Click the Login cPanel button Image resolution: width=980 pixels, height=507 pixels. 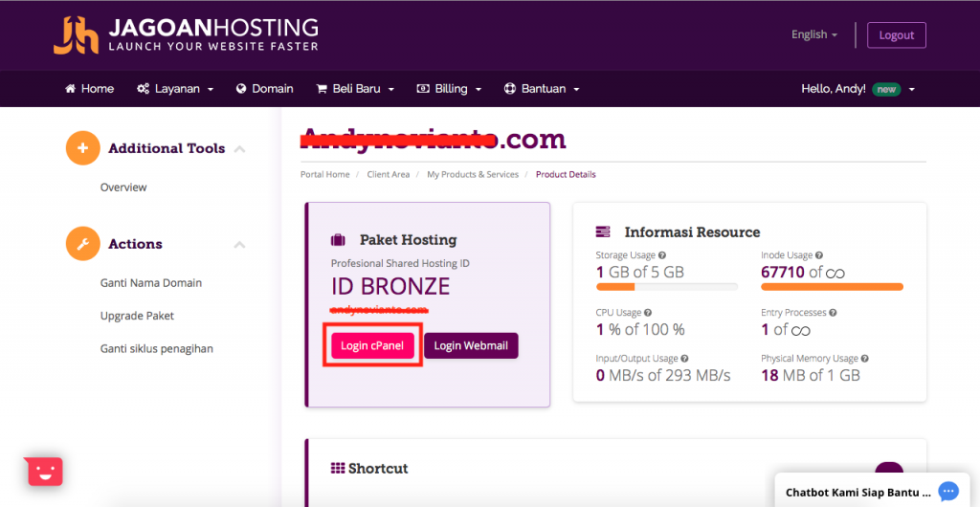372,345
